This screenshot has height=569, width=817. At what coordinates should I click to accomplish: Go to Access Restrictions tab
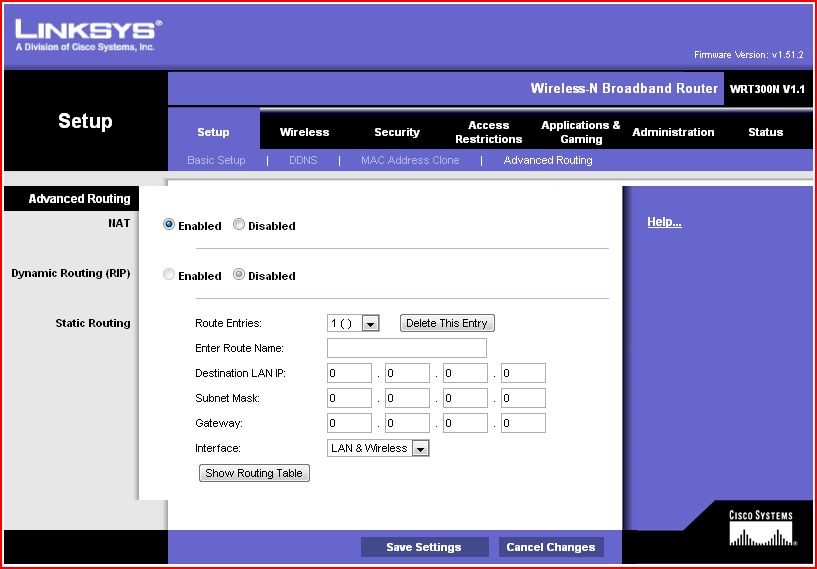coord(489,132)
